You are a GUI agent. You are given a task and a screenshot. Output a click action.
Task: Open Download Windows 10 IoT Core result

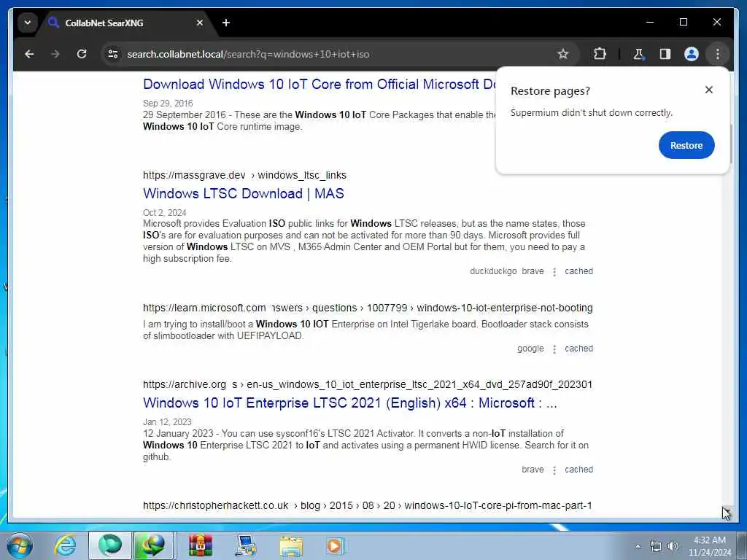pyautogui.click(x=320, y=85)
